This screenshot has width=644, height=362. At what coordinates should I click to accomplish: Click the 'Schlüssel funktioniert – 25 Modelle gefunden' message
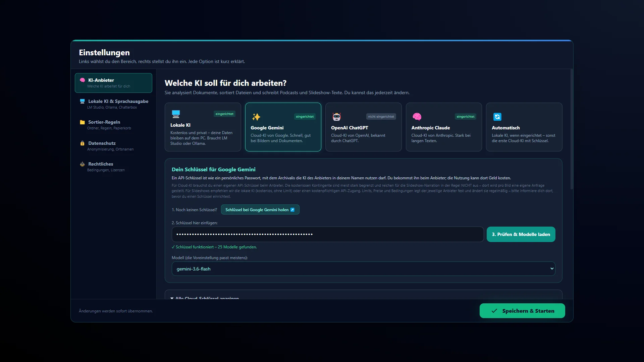(x=214, y=247)
